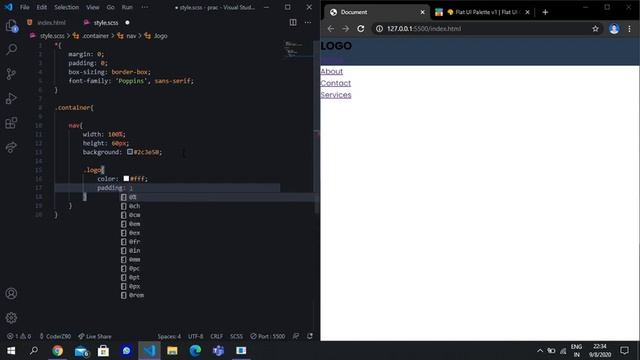Open the Search view in activity bar
Image resolution: width=640 pixels, height=360 pixels.
pos(11,49)
